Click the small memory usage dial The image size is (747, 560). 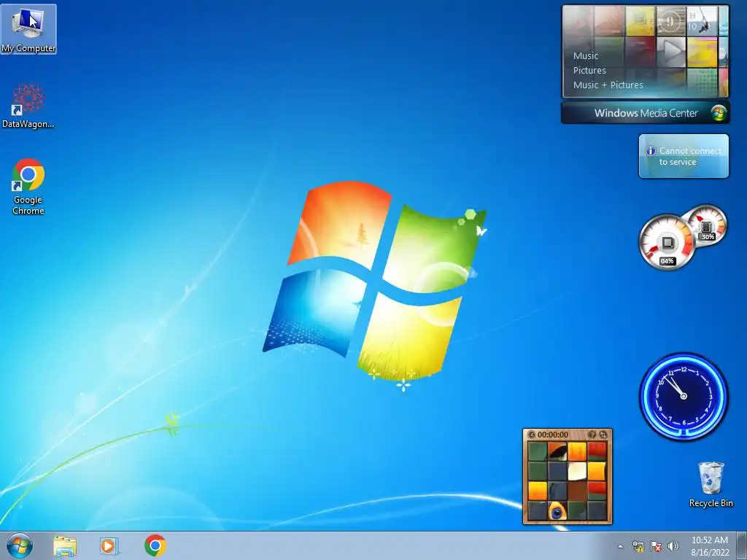tap(706, 225)
